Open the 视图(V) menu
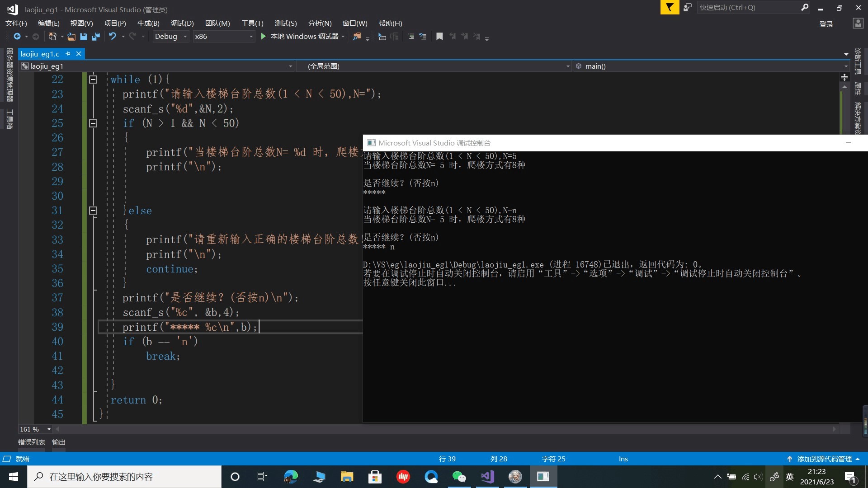Image resolution: width=868 pixels, height=488 pixels. point(81,23)
